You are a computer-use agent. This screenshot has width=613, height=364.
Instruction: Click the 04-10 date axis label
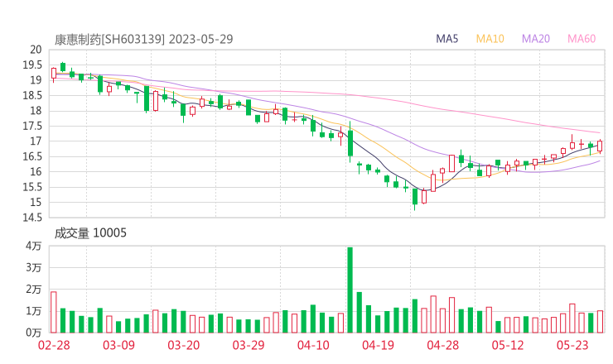pyautogui.click(x=313, y=345)
